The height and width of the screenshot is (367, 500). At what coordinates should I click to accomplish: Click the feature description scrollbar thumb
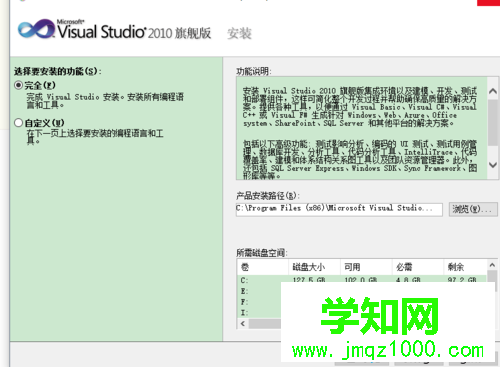(x=493, y=122)
